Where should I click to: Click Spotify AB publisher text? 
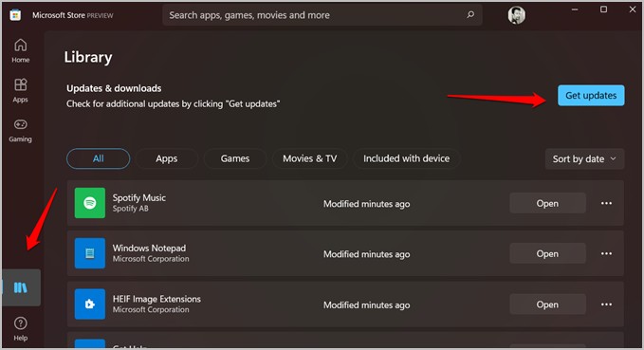[131, 209]
